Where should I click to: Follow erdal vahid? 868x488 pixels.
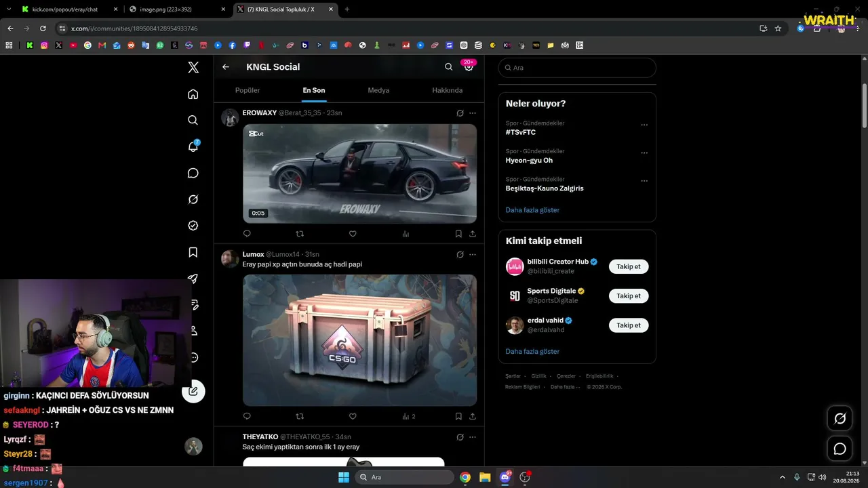(x=629, y=325)
